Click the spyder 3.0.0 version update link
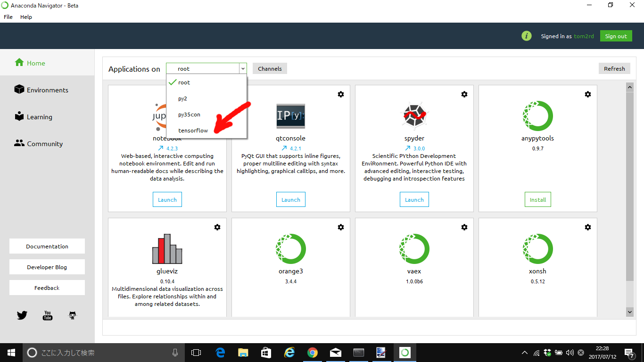The height and width of the screenshot is (362, 644). coord(414,148)
